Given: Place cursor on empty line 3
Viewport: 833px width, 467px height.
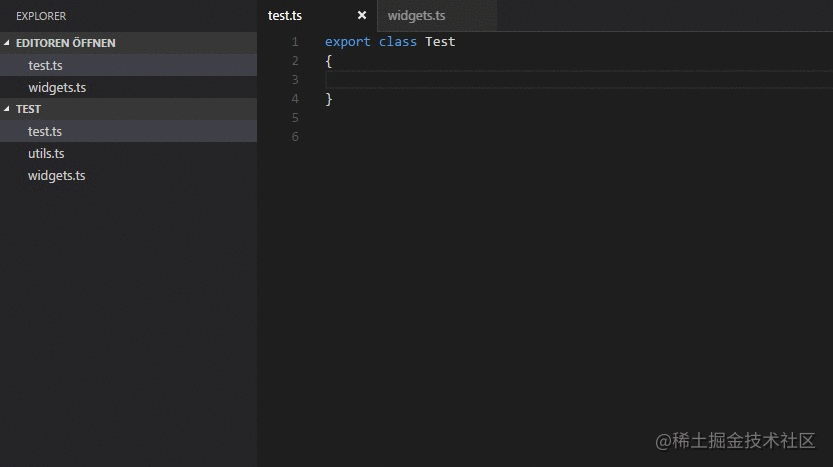Looking at the screenshot, I should click(500, 80).
